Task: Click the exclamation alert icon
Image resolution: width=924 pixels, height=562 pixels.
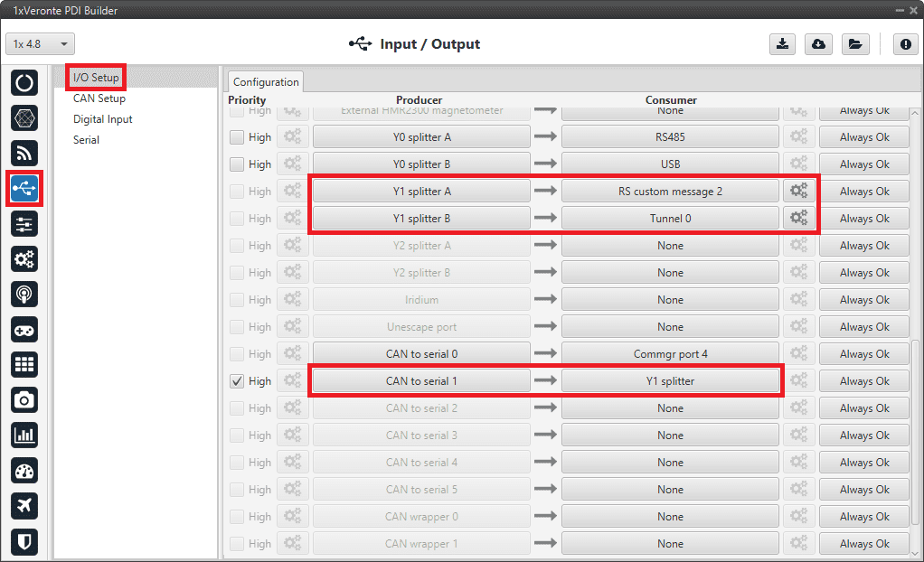Action: 905,44
